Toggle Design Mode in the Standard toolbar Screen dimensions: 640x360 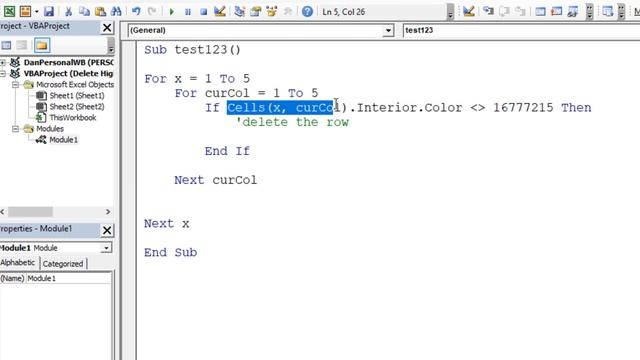(x=220, y=11)
